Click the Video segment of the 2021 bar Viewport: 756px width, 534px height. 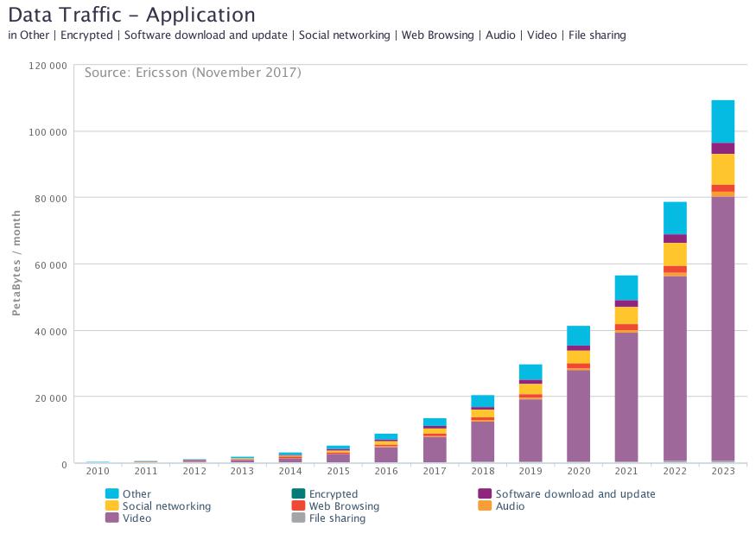click(626, 396)
